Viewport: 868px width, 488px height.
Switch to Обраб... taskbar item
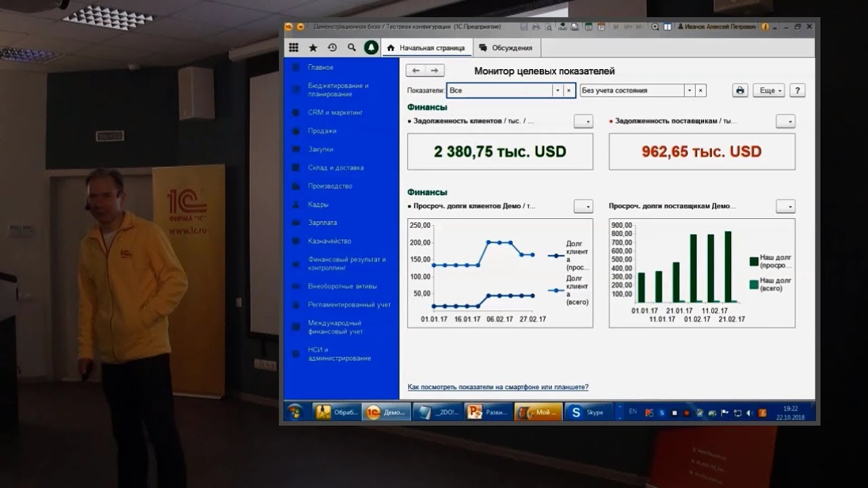pos(336,411)
